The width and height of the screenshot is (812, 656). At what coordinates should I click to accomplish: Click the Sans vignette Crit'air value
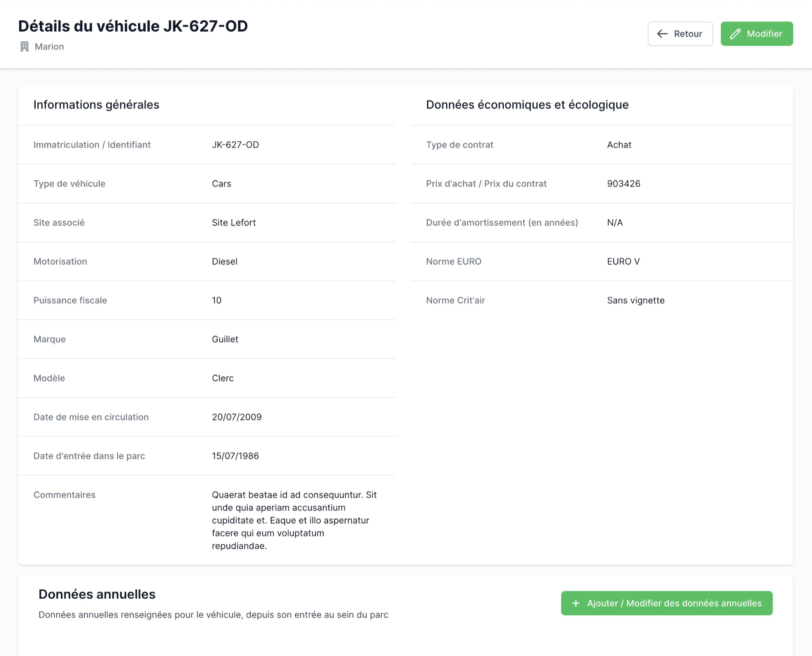click(635, 301)
